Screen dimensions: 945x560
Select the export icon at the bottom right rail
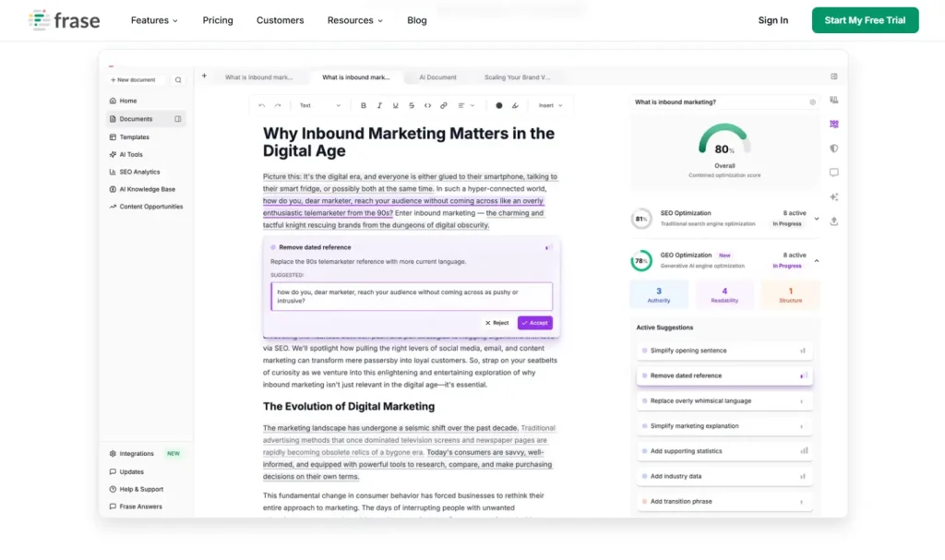click(x=833, y=220)
